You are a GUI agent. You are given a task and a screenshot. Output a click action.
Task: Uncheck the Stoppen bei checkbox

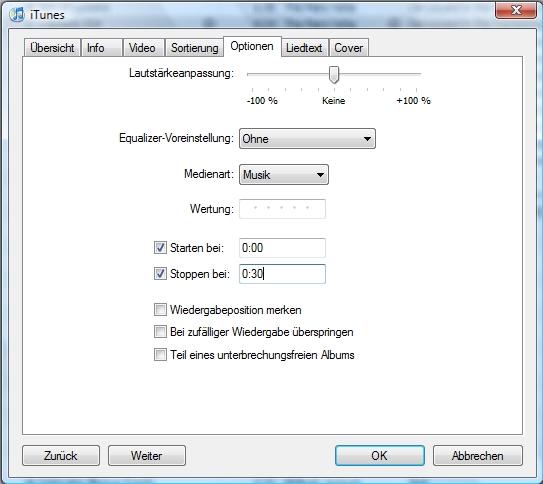point(160,274)
